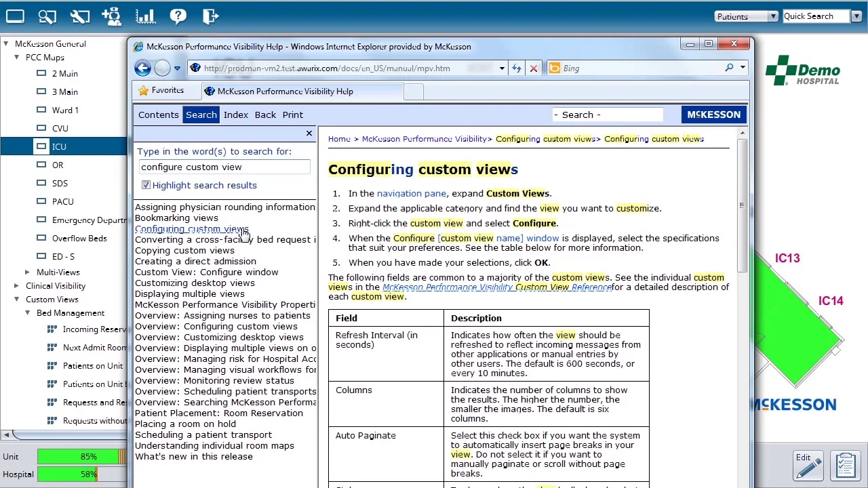Open the bar chart reports icon

(x=145, y=16)
